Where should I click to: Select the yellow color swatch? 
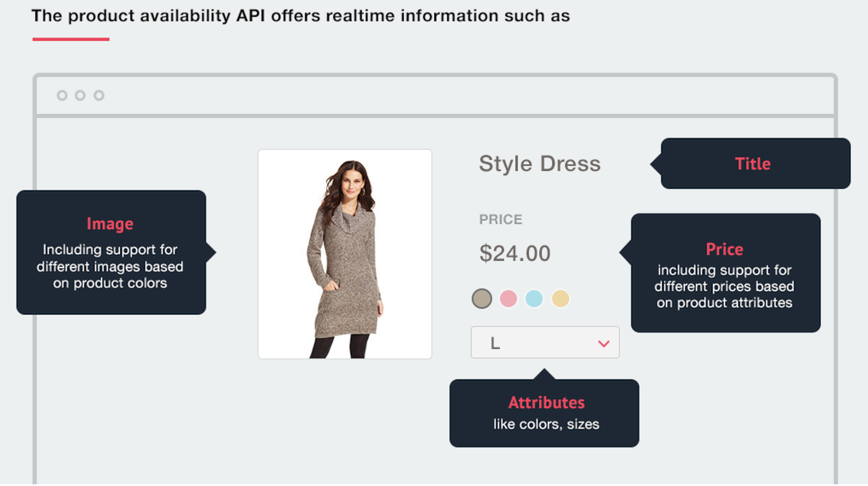[x=561, y=299]
